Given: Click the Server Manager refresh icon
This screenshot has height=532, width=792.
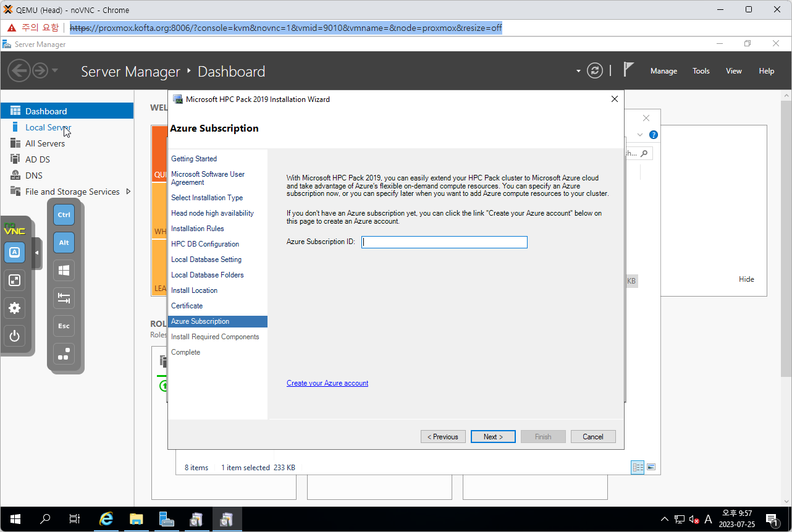Looking at the screenshot, I should (594, 70).
